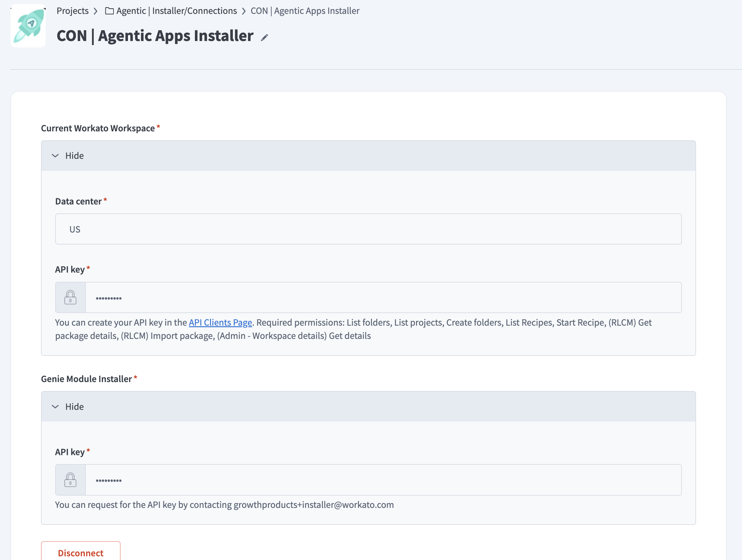Collapse the Current Workato Workspace section
The image size is (742, 560).
pyautogui.click(x=368, y=156)
